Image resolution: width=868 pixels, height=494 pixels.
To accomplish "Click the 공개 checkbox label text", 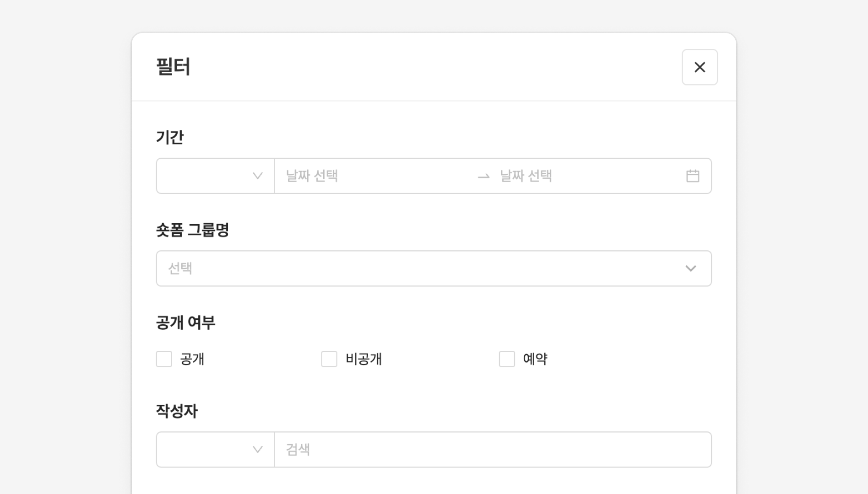I will tap(192, 359).
